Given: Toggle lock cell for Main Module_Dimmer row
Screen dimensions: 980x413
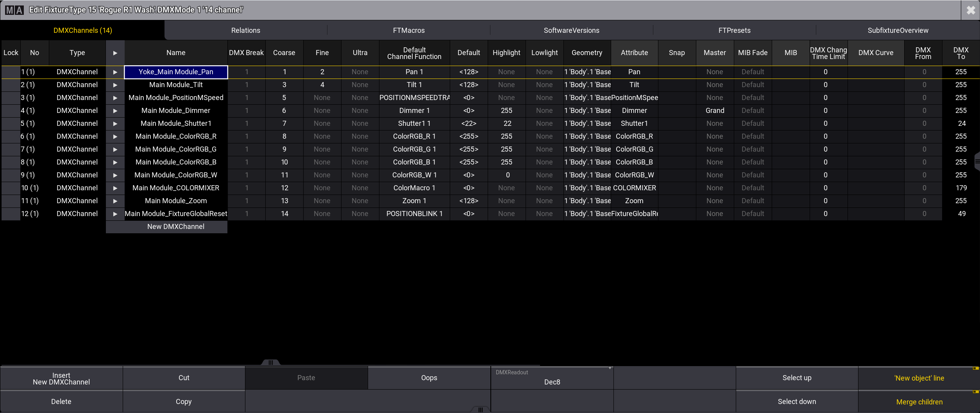Looking at the screenshot, I should pyautogui.click(x=11, y=111).
